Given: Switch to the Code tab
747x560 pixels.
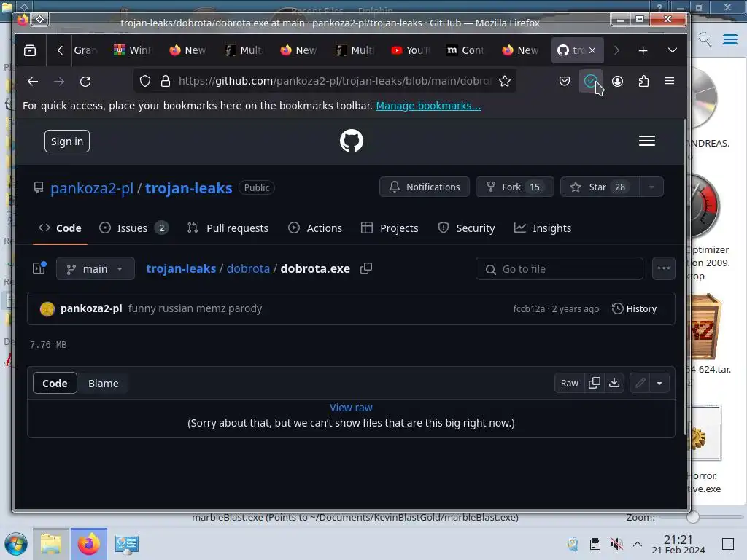Looking at the screenshot, I should click(60, 228).
